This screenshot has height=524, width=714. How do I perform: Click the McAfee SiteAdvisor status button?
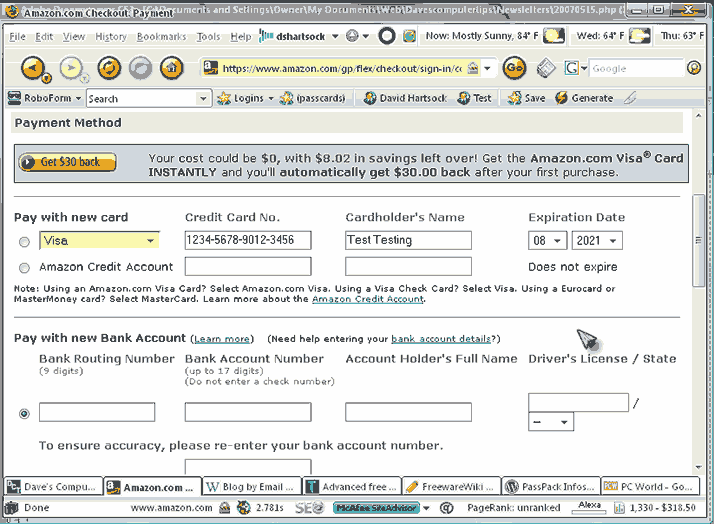(376, 508)
